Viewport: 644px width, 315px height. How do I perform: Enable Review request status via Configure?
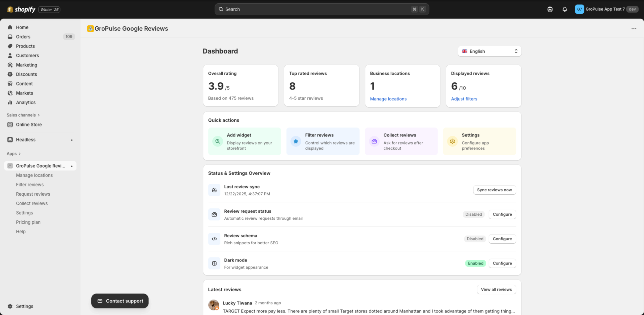[502, 214]
